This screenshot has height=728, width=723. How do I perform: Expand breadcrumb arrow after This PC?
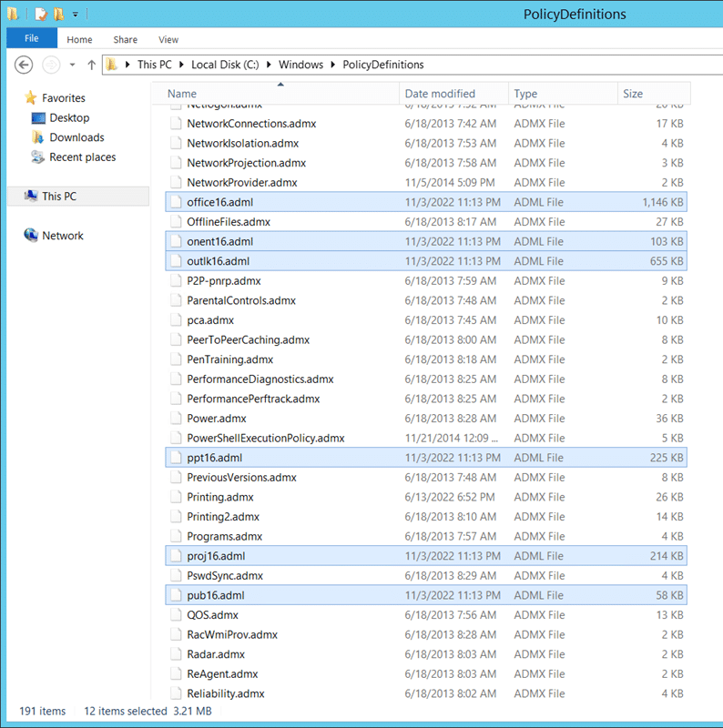pyautogui.click(x=181, y=65)
